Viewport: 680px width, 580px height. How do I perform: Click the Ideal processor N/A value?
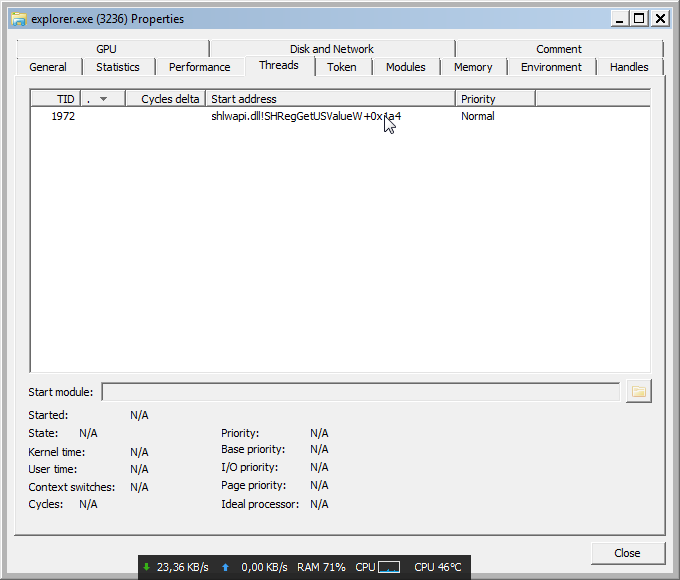tap(319, 504)
